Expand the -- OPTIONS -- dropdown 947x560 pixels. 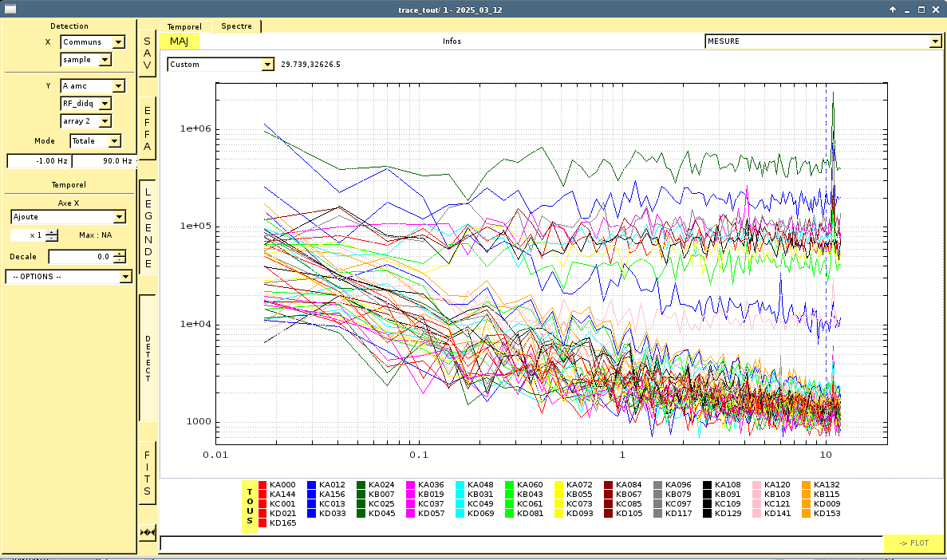click(x=69, y=277)
